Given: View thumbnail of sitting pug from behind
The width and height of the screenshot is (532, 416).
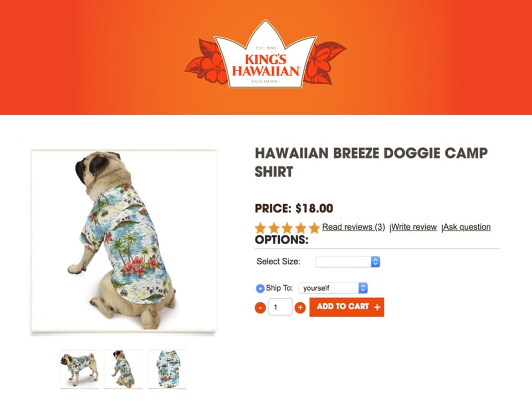Looking at the screenshot, I should [123, 369].
